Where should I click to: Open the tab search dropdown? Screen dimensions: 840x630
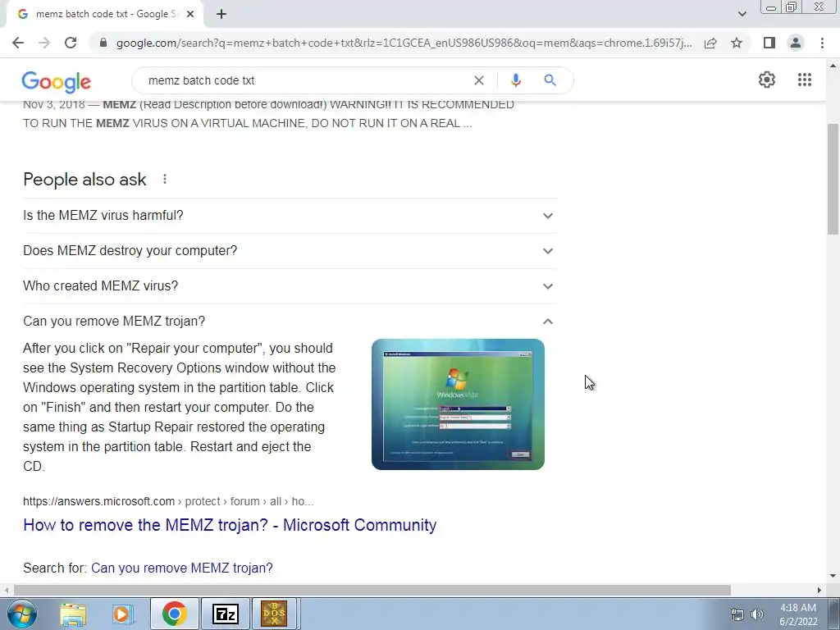coord(742,14)
